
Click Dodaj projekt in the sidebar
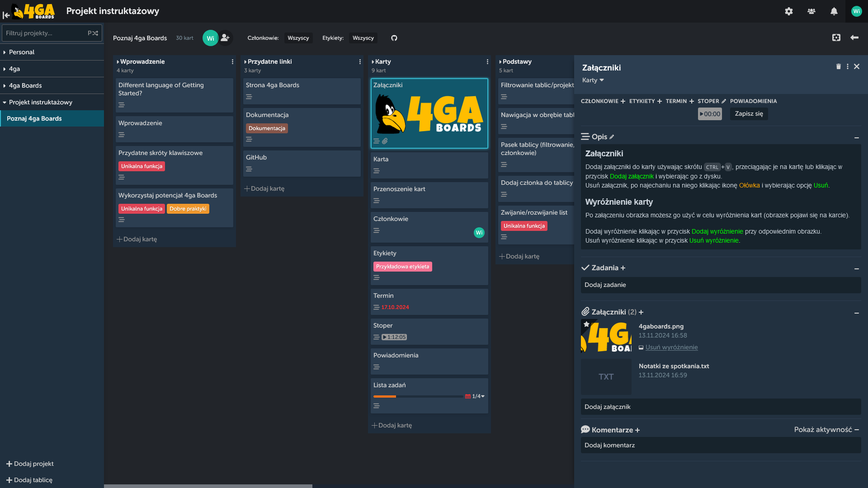click(x=30, y=464)
